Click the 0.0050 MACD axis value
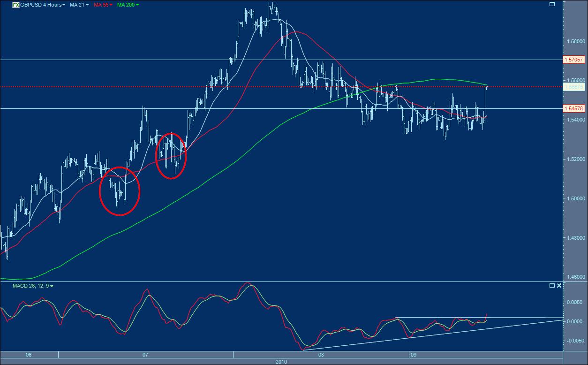 tap(574, 302)
